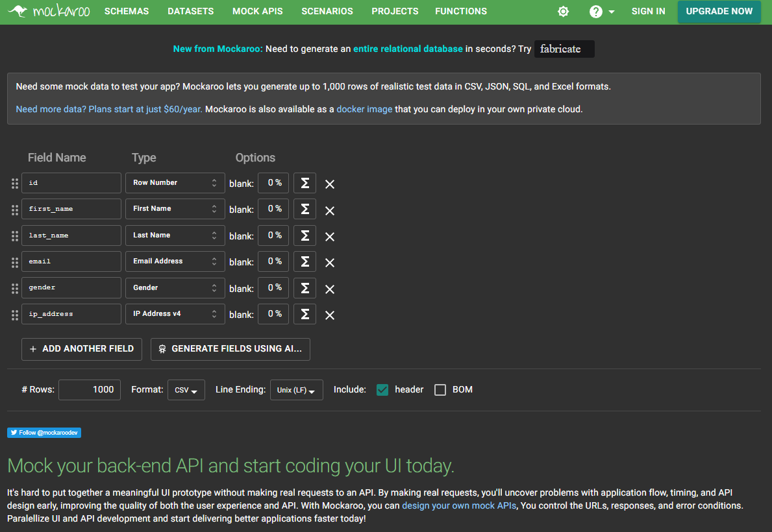Follow @mockaroodev on Twitter

(44, 433)
